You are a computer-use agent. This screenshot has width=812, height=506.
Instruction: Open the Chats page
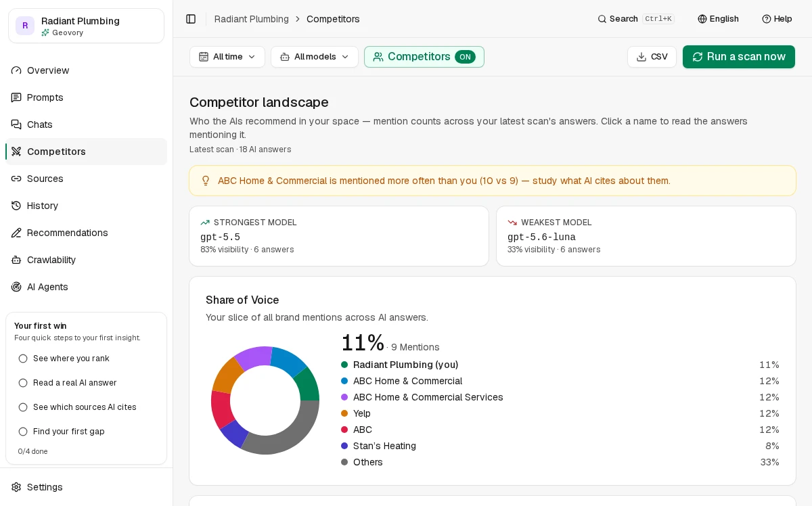(x=86, y=124)
